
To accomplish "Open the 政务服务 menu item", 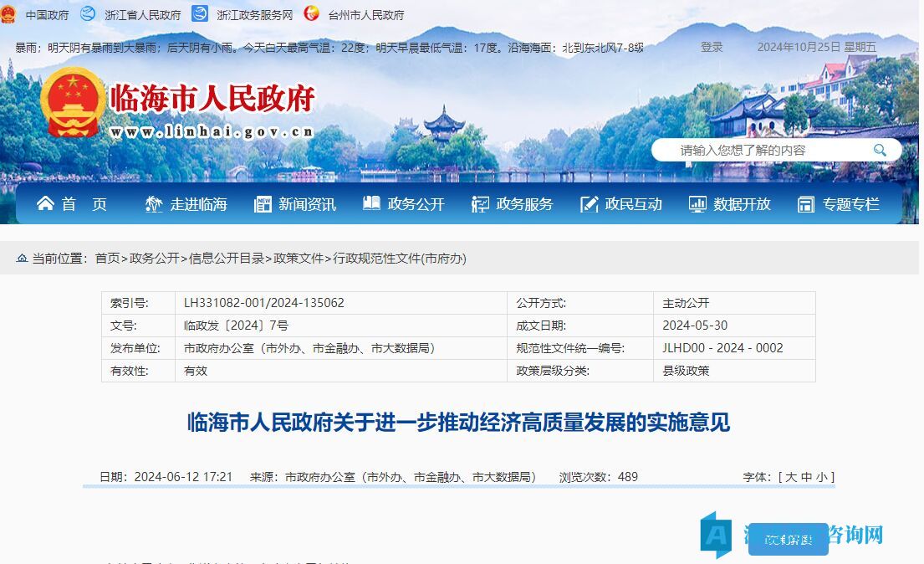I will 524,204.
